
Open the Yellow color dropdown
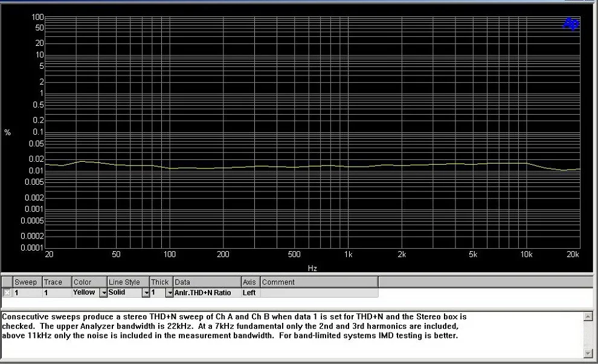pos(103,293)
